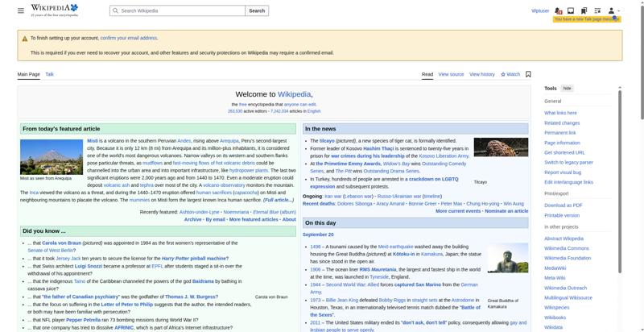
Task: Open the Tilcayo tiger cat thumbnail
Action: coord(501,147)
